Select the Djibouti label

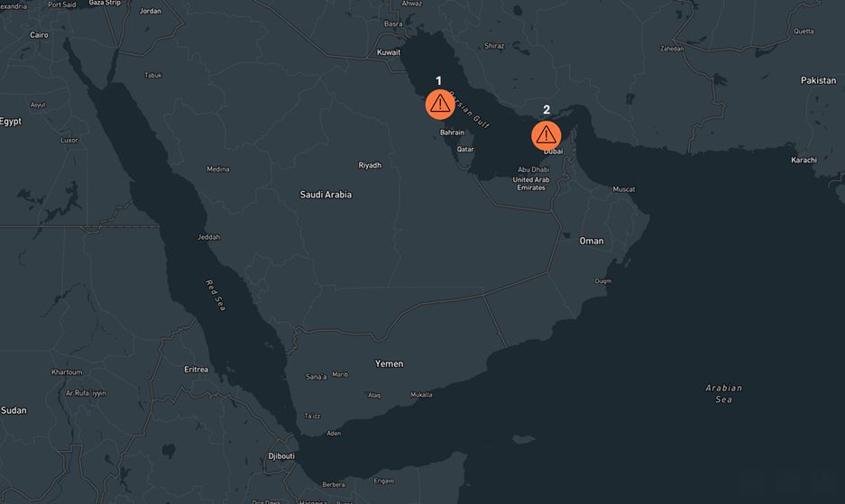[x=281, y=456]
